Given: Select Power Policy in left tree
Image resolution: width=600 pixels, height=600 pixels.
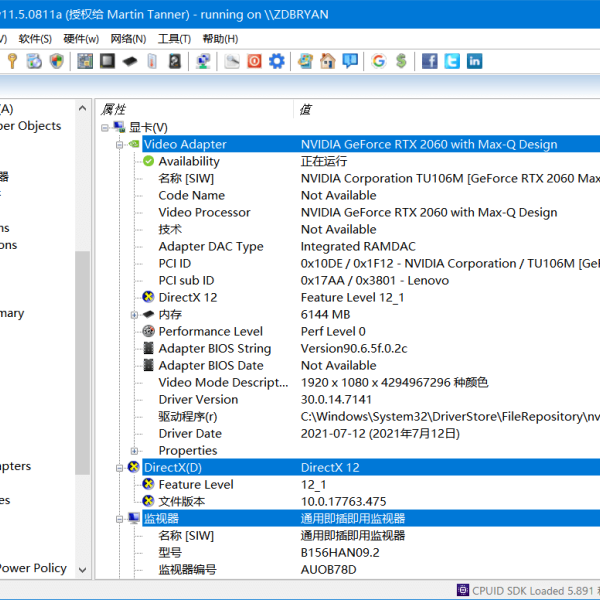Looking at the screenshot, I should click(33, 568).
